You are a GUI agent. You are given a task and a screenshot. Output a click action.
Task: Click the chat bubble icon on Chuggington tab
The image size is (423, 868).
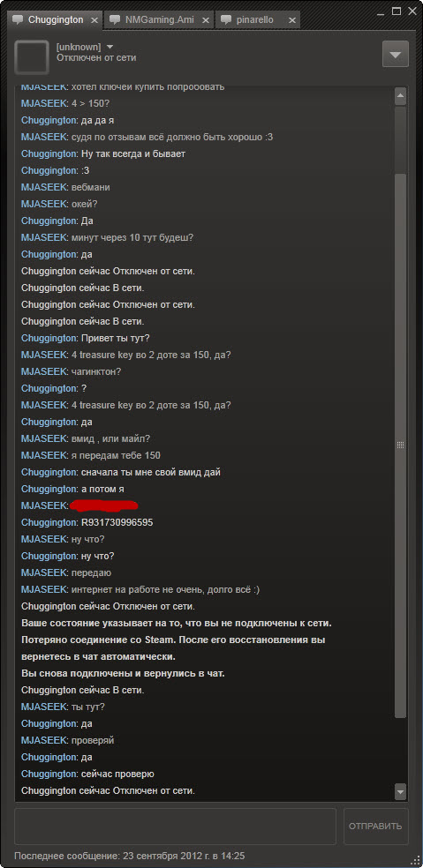19,20
